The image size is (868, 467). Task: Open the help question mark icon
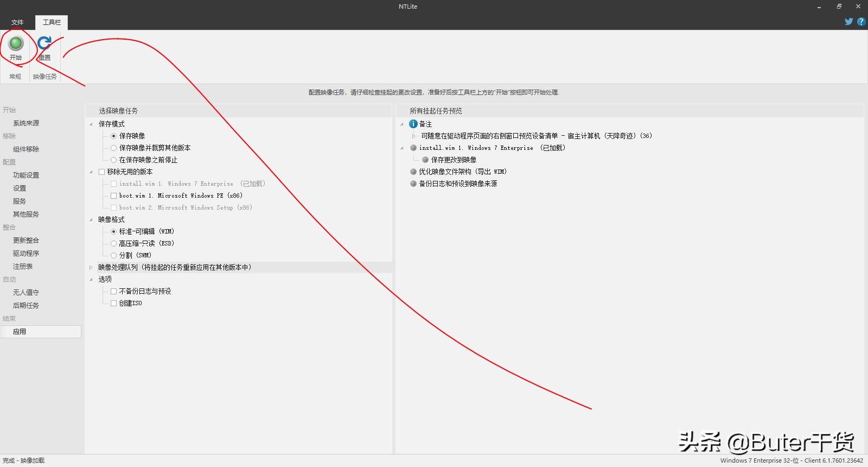click(861, 22)
